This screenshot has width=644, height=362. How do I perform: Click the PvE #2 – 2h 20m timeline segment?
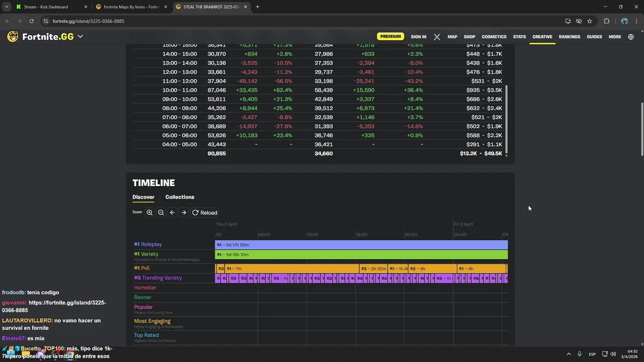point(373,268)
